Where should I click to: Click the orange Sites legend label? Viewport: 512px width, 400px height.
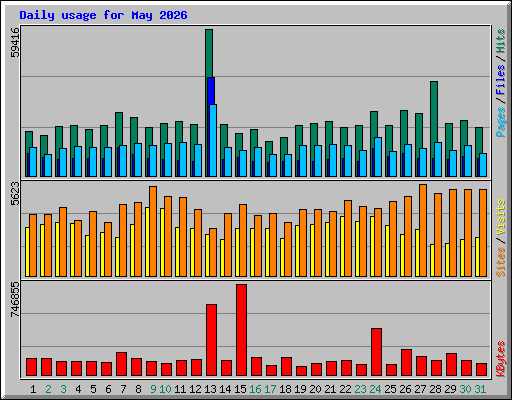pyautogui.click(x=501, y=262)
